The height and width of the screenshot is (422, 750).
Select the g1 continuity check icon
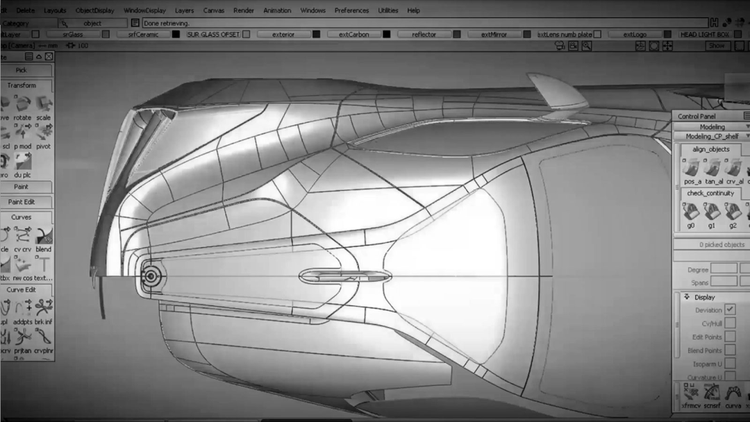(x=710, y=211)
